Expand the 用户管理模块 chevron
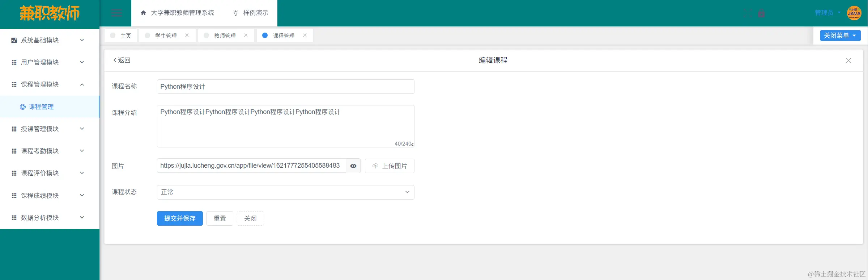The height and width of the screenshot is (280, 868). tap(82, 62)
